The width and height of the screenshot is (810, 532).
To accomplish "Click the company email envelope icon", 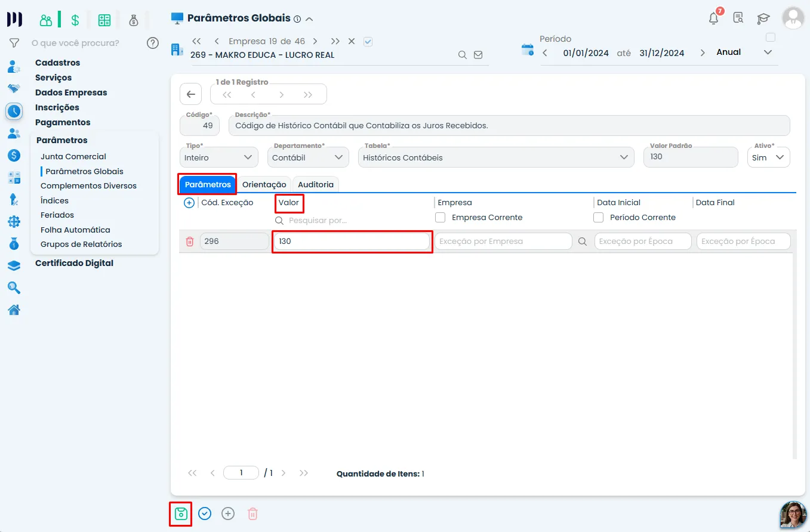I will pos(478,55).
